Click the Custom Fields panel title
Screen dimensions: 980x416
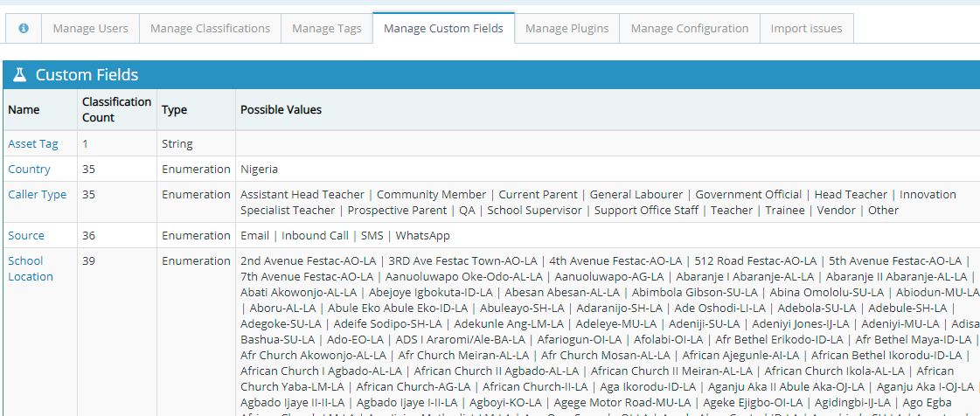(x=87, y=75)
